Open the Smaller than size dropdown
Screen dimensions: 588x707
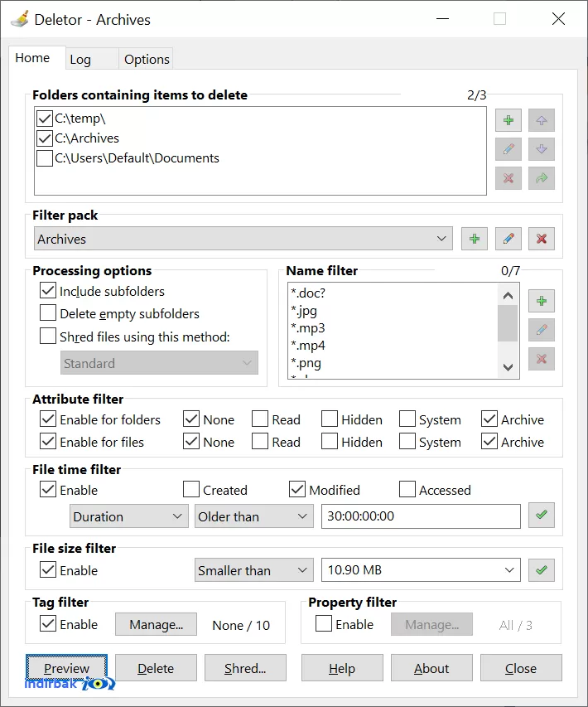pos(254,570)
